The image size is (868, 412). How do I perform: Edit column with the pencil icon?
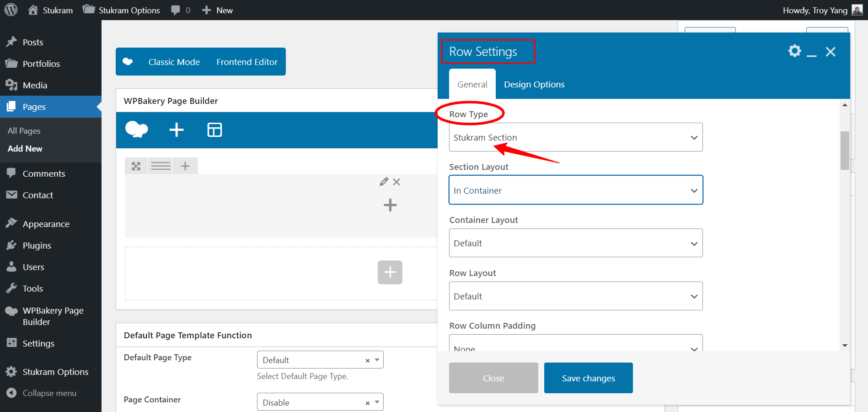click(x=384, y=182)
